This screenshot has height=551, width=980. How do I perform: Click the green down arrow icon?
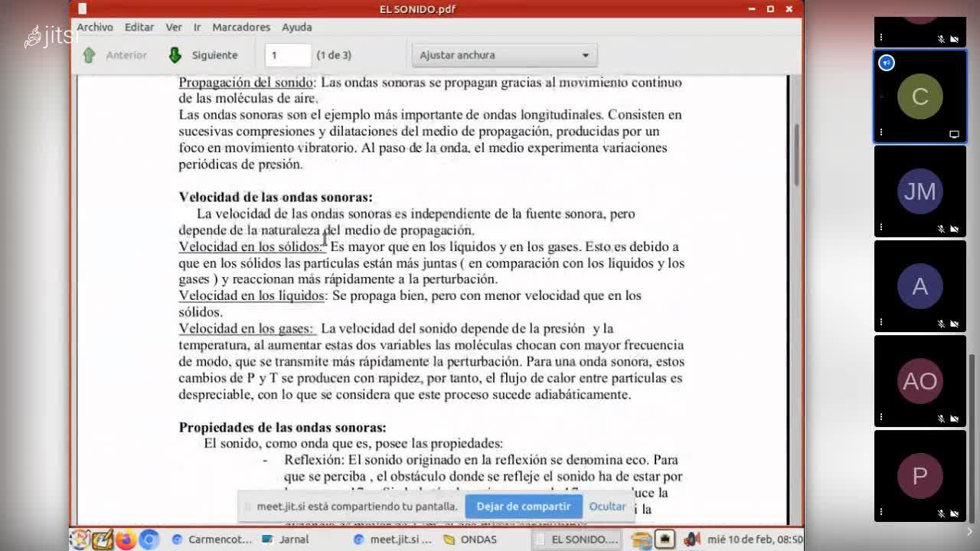pyautogui.click(x=175, y=55)
